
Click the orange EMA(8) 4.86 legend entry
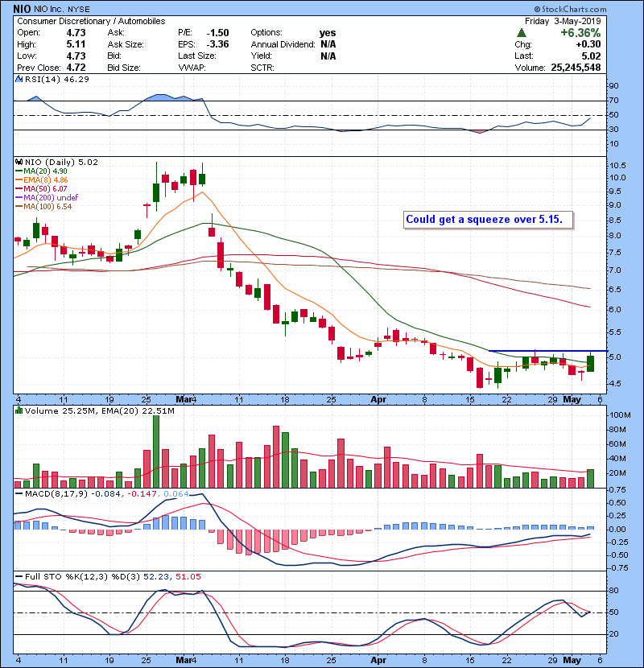coord(42,179)
